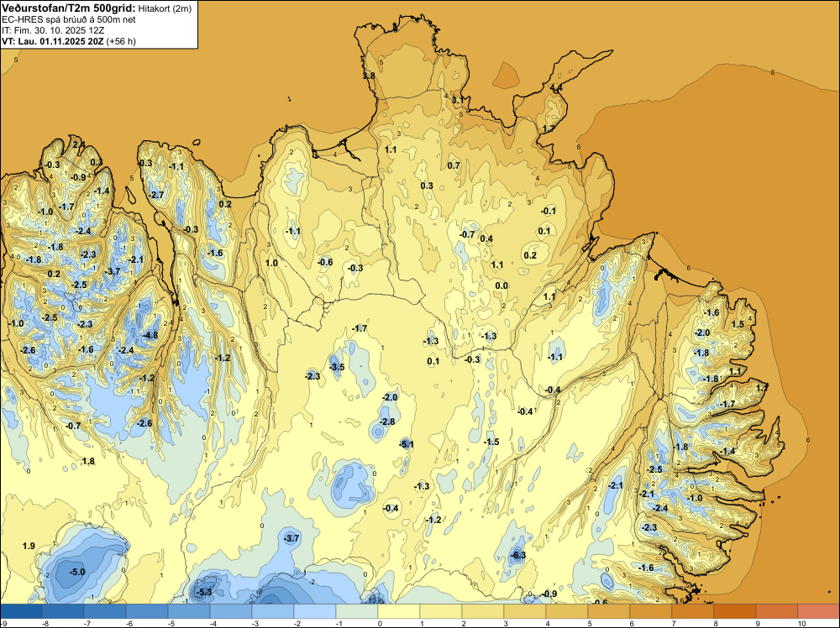The image size is (840, 628).
Task: Click the '7' tick label on the color scale
Action: point(674,623)
